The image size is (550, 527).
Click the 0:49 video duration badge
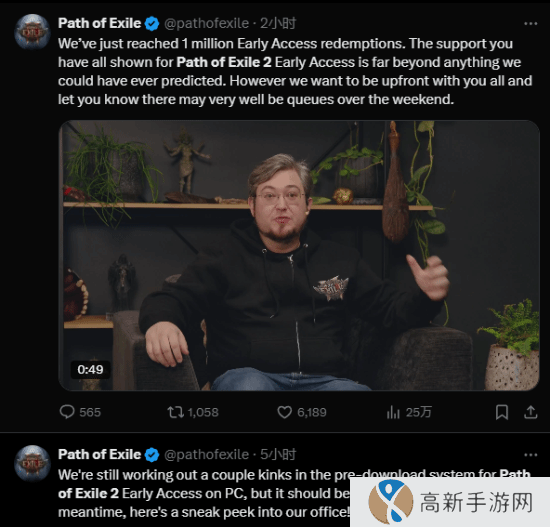90,369
